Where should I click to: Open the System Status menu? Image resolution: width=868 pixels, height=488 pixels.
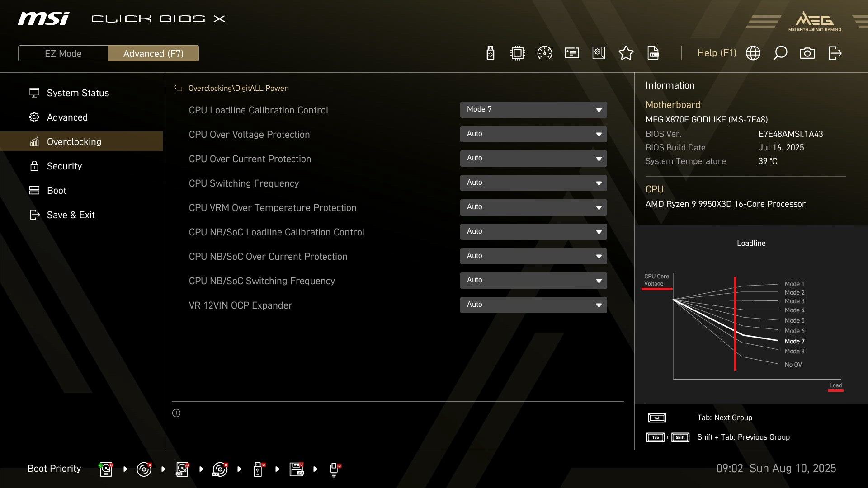pos(78,93)
